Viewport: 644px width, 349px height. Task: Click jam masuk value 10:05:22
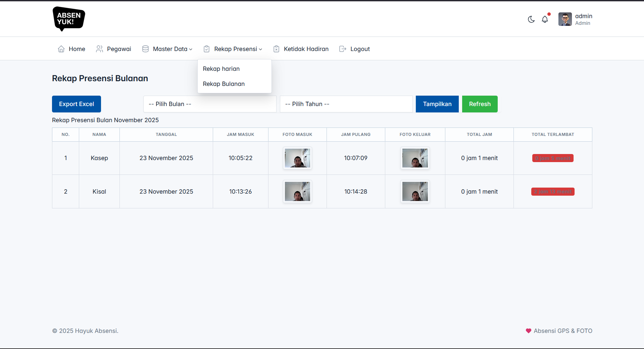[x=241, y=158]
